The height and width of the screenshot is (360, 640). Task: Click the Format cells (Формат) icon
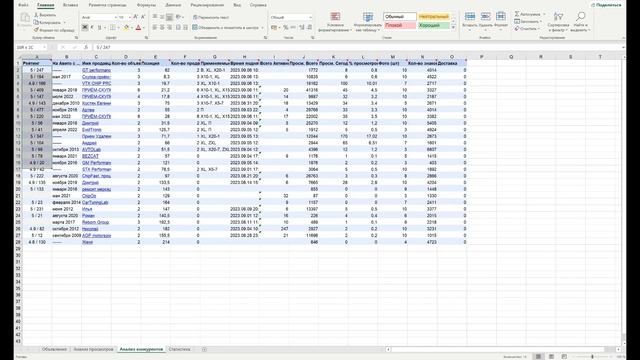501,16
